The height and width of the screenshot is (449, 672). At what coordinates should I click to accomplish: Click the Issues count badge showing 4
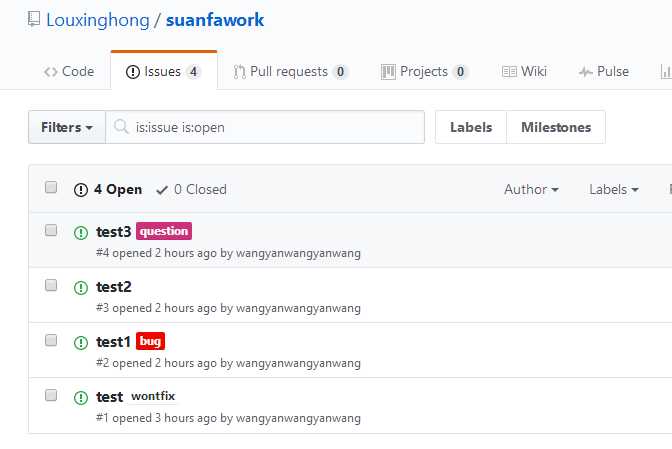coord(193,72)
